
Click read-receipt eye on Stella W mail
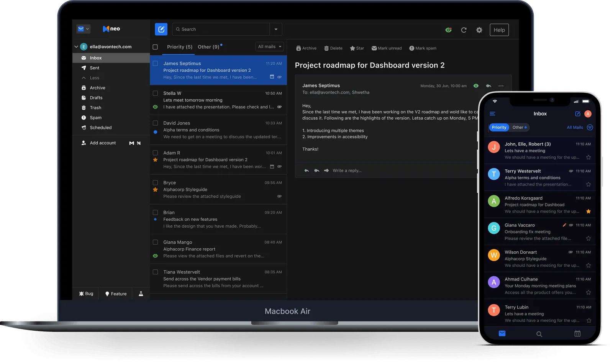155,107
